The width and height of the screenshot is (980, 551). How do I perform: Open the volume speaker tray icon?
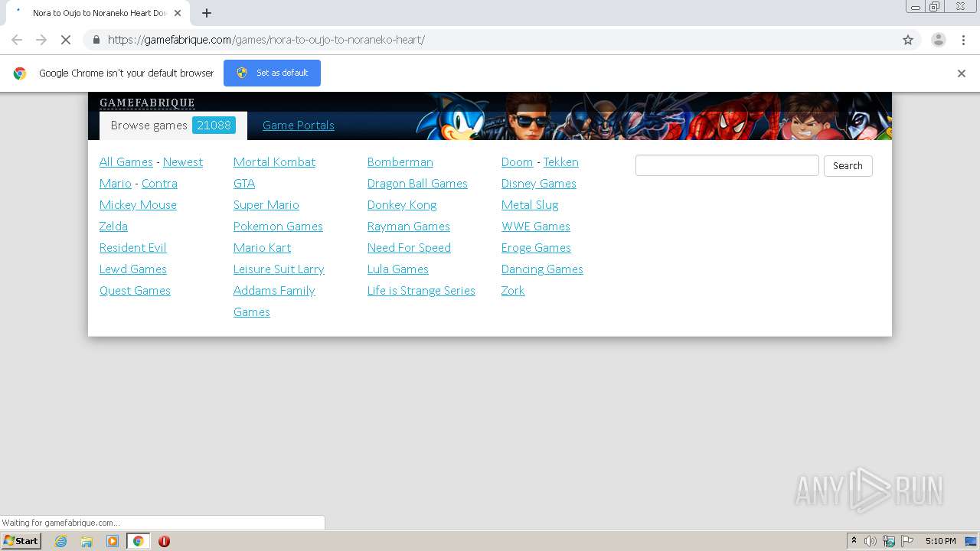(871, 541)
